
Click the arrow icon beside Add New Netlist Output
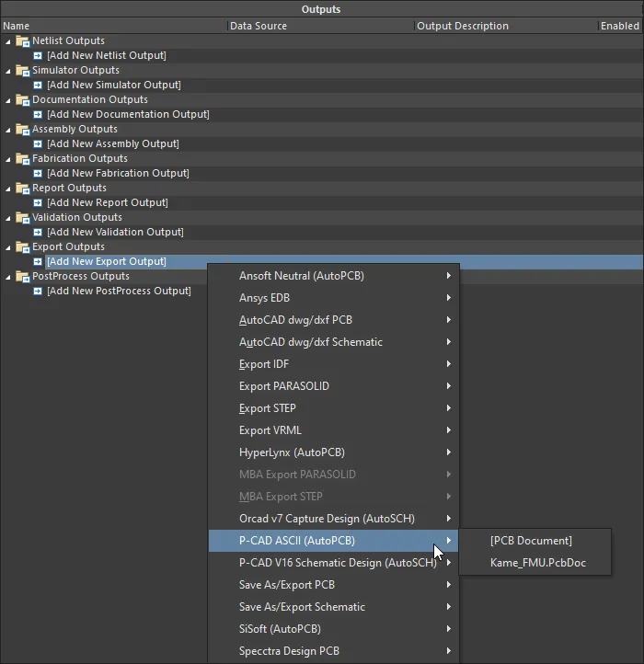click(x=38, y=55)
